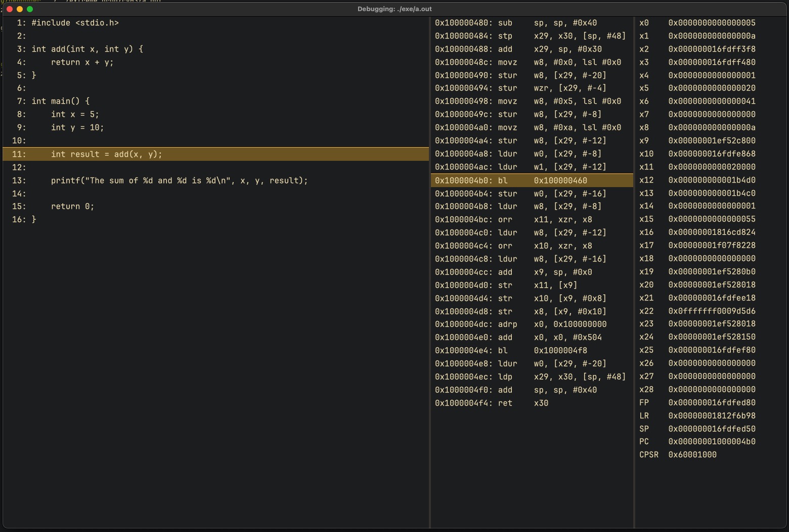Click the red close window button
The image size is (789, 532).
(x=9, y=9)
